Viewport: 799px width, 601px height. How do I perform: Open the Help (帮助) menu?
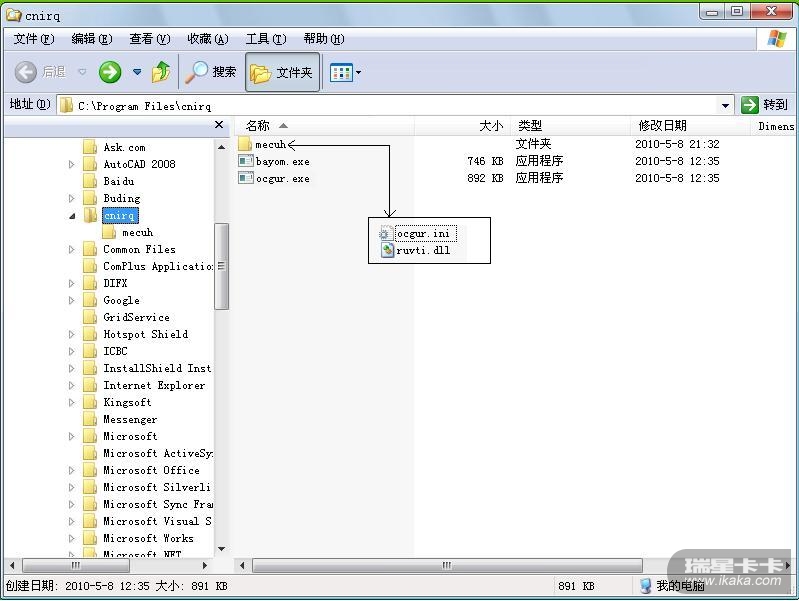tap(324, 39)
